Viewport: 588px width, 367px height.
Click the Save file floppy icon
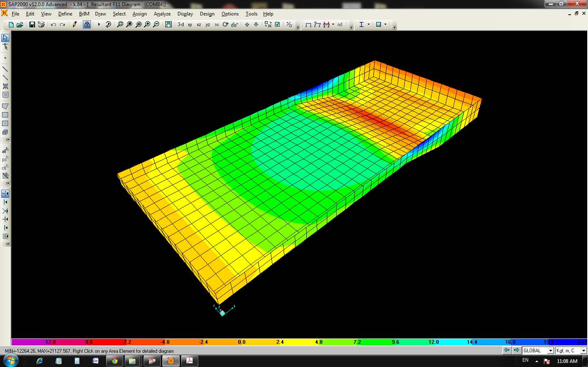32,24
